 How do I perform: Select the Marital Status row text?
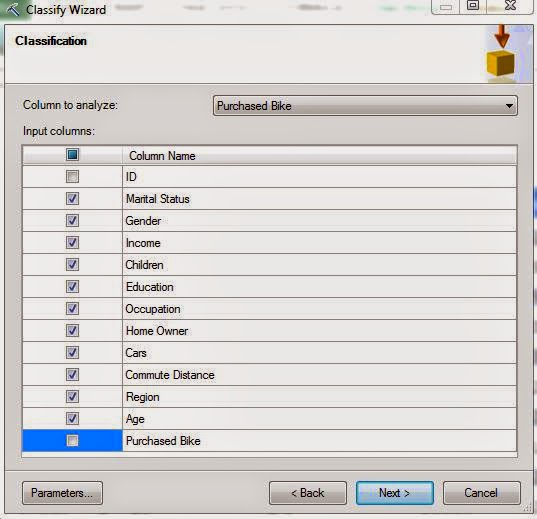[158, 199]
